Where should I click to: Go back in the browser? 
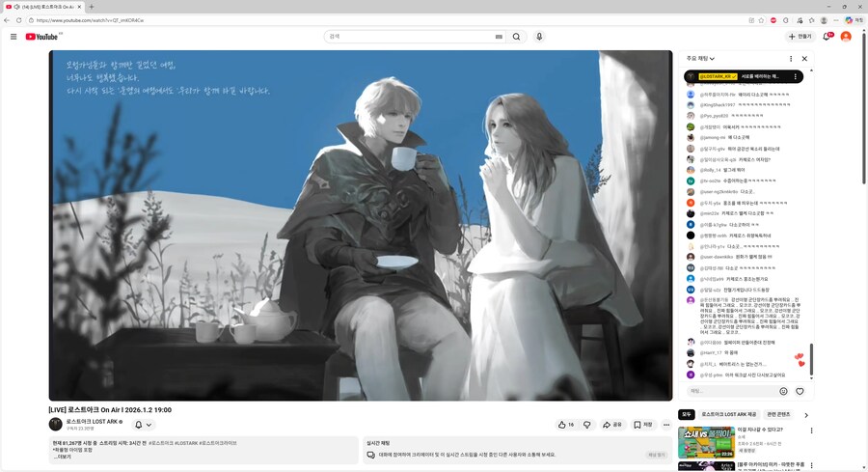7,20
